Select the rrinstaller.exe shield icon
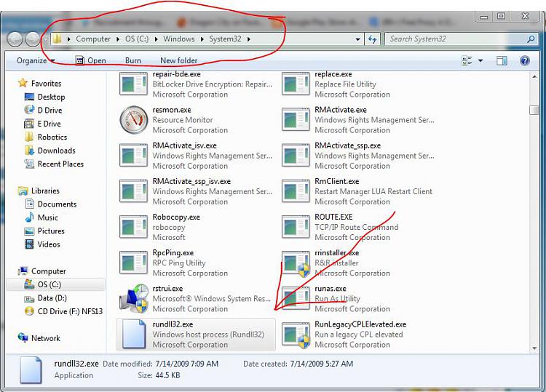546x392 pixels. coord(296,264)
